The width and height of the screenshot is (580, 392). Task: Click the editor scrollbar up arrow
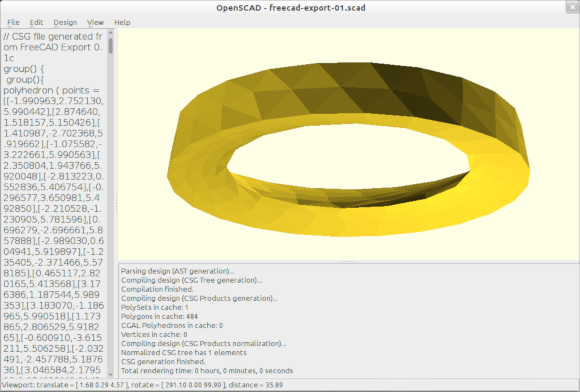coord(110,33)
